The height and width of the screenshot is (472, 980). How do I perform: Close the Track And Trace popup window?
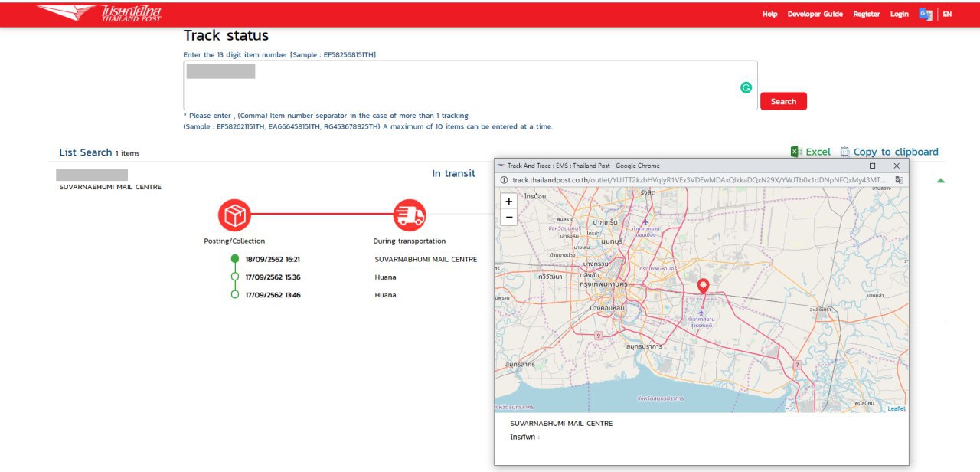click(x=897, y=166)
